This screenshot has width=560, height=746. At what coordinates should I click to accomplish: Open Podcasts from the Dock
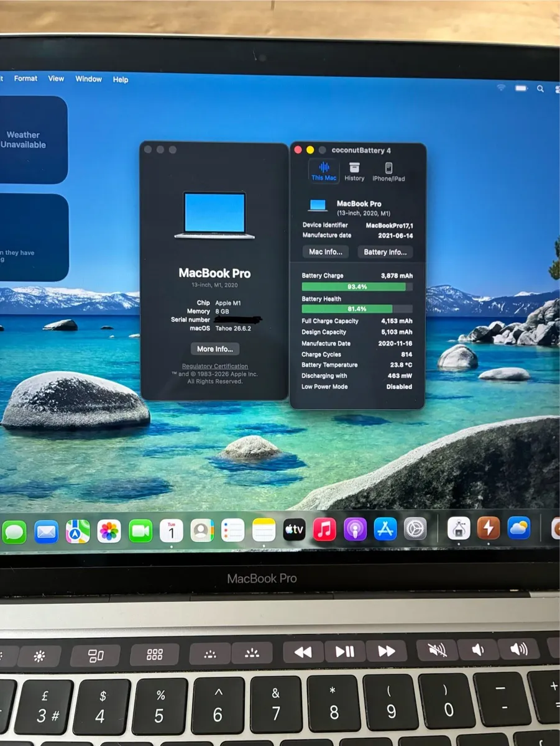pos(355,529)
